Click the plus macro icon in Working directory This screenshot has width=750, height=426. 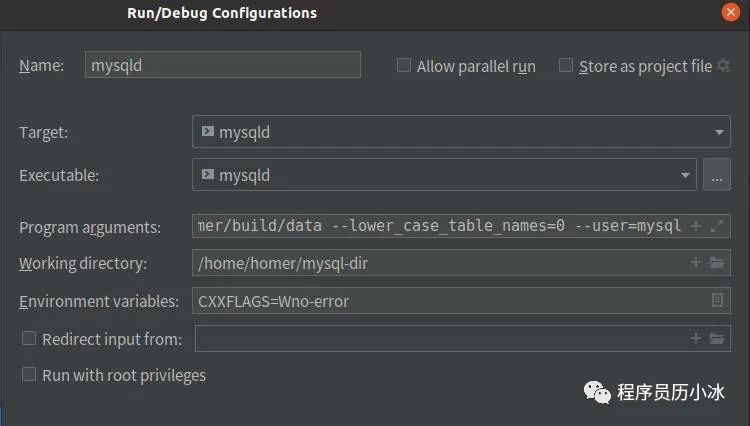[x=696, y=263]
